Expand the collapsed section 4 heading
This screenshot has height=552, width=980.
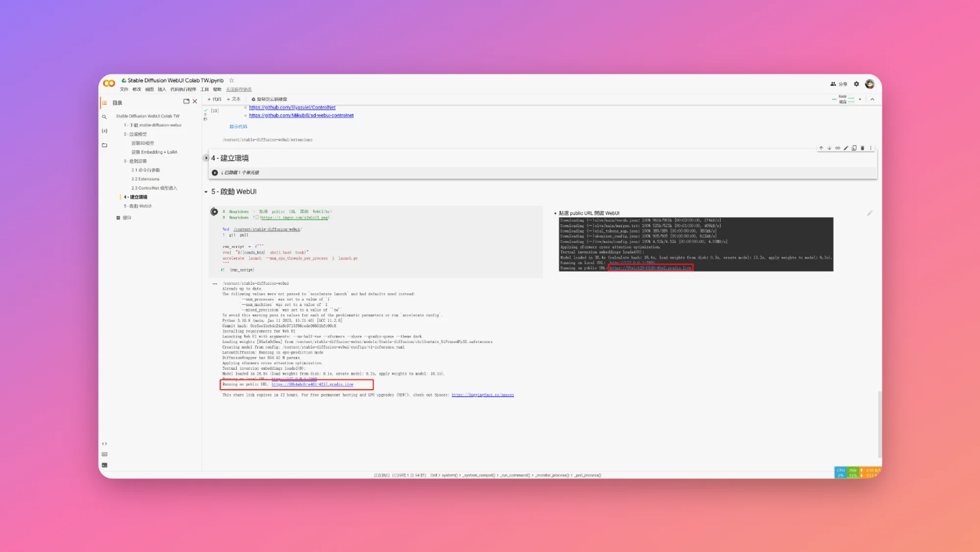click(x=206, y=158)
